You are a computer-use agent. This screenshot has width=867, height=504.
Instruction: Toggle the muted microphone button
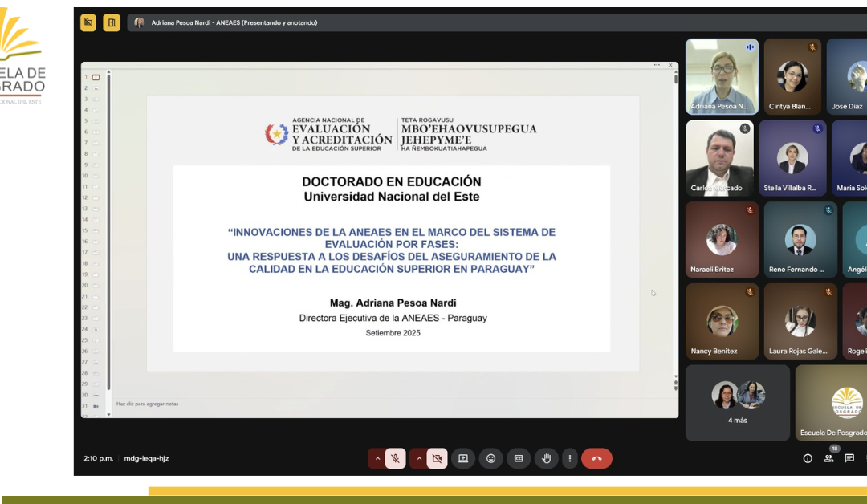click(395, 458)
